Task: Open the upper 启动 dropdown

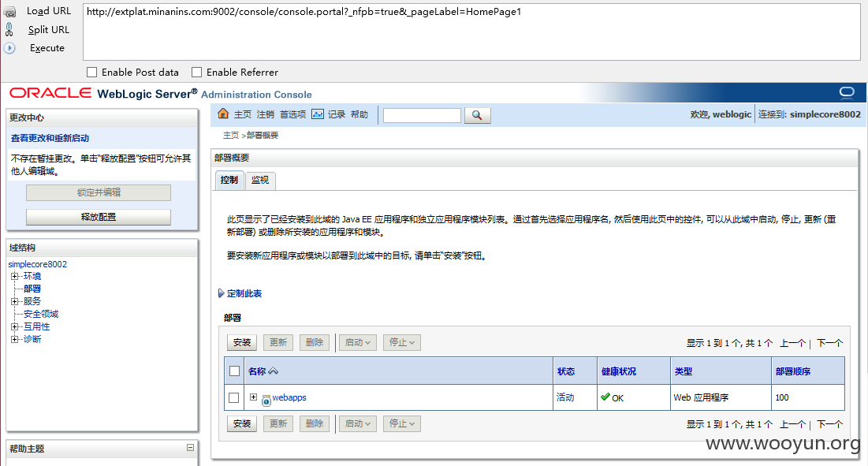Action: coord(358,342)
